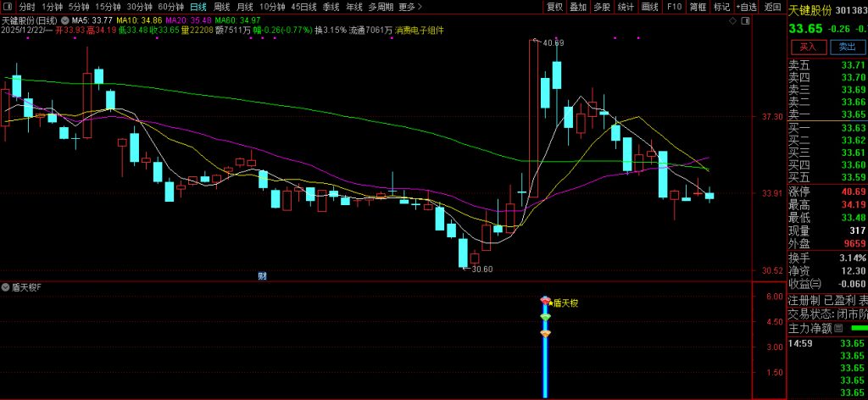
Task: Click the 盾天梭 star signal marker
Action: [x=547, y=302]
